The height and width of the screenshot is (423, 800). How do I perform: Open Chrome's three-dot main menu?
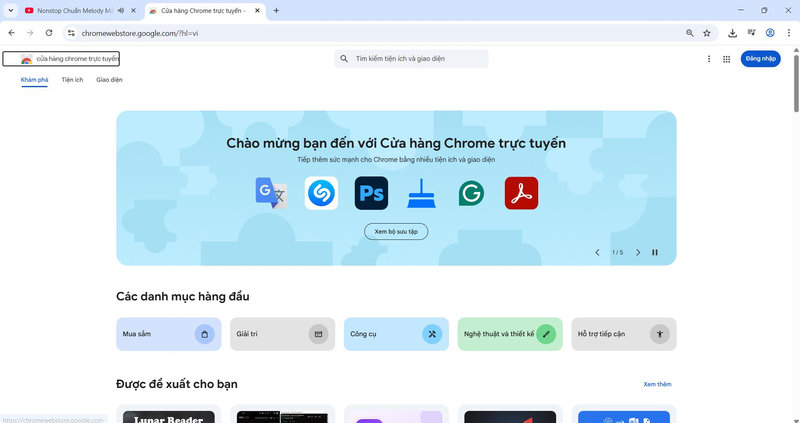(789, 33)
